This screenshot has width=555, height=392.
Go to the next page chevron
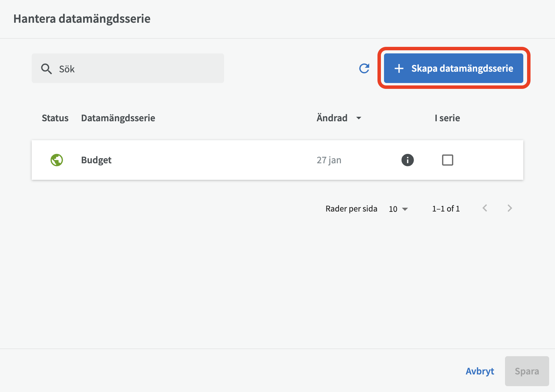(x=509, y=208)
